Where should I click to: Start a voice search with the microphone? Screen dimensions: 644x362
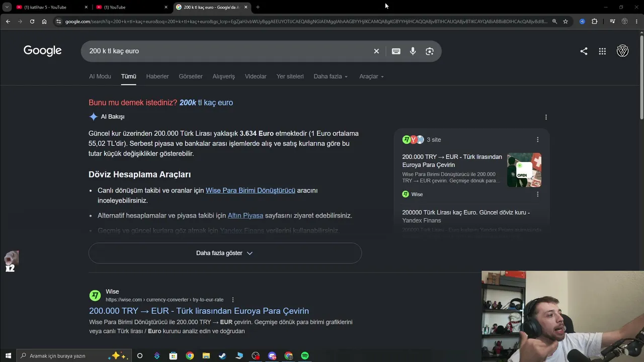[413, 51]
